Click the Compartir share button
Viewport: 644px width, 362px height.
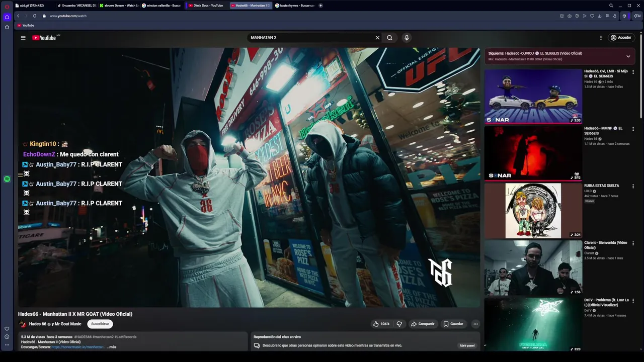point(423,324)
